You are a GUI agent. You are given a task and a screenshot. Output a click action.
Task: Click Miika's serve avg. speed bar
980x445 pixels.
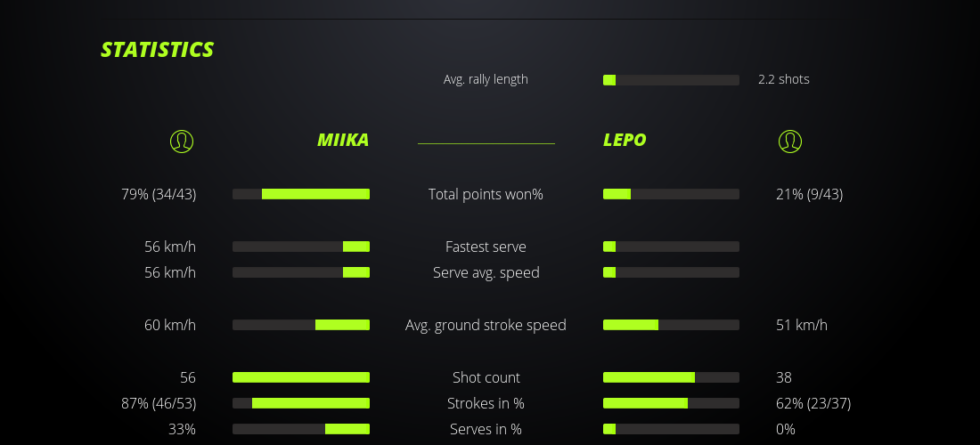coord(301,272)
